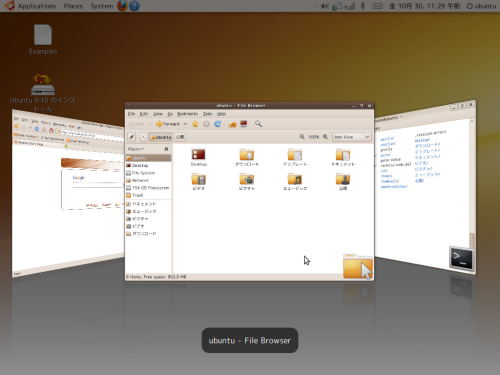Open the Places menu in top panel
This screenshot has height=375, width=500.
73,6
